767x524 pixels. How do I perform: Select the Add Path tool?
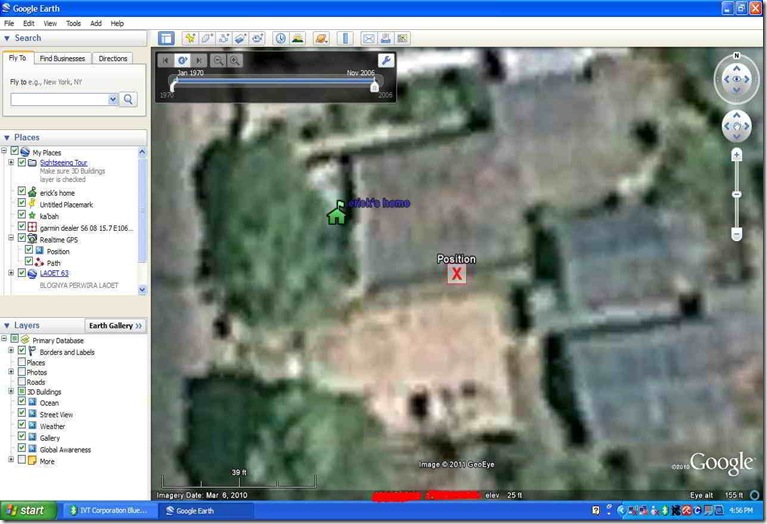click(224, 38)
